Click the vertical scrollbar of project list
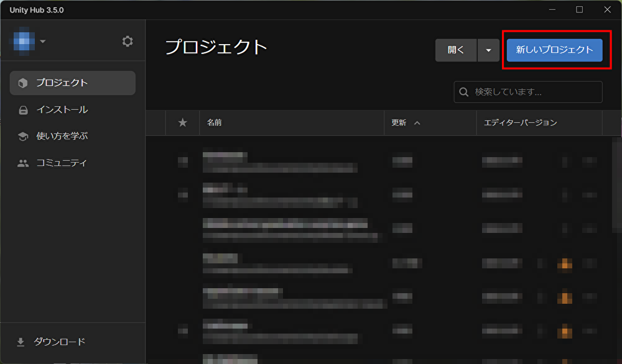Viewport: 622px width, 364px height. [x=617, y=184]
